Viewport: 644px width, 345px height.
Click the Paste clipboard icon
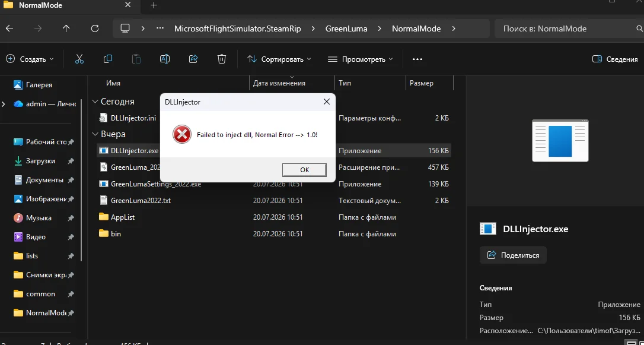136,59
